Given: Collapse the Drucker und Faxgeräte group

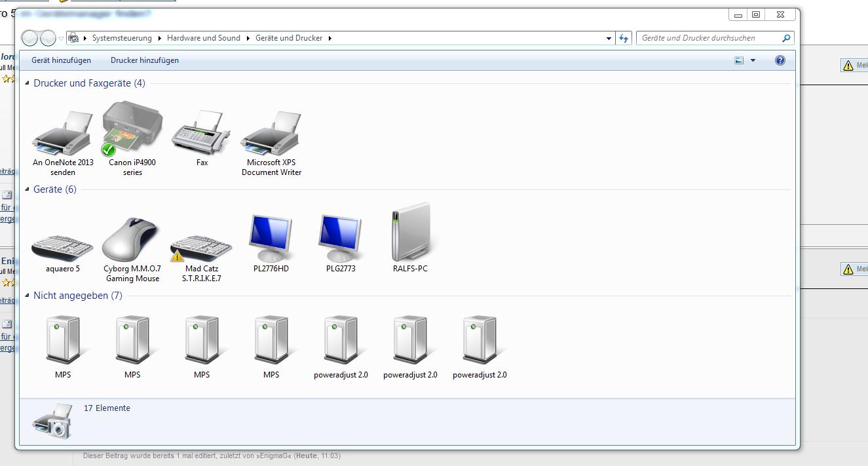Looking at the screenshot, I should [28, 83].
